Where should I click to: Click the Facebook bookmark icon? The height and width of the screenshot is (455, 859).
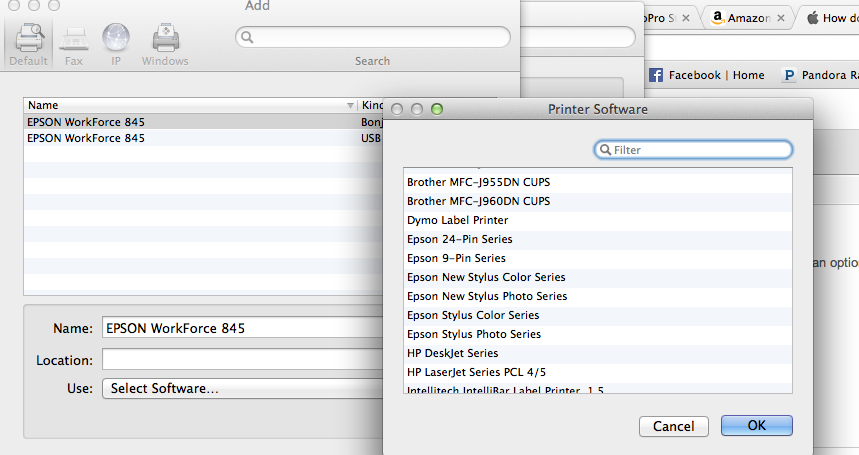click(656, 75)
